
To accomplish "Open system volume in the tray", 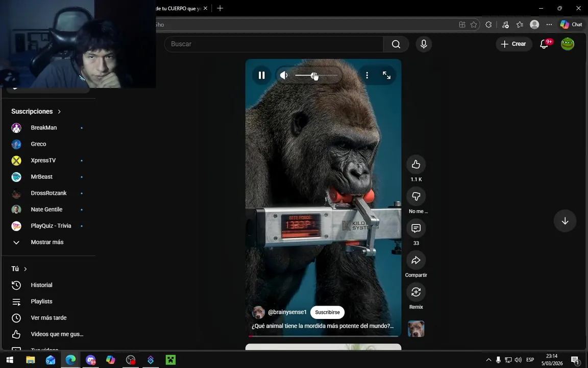I will click(x=518, y=360).
